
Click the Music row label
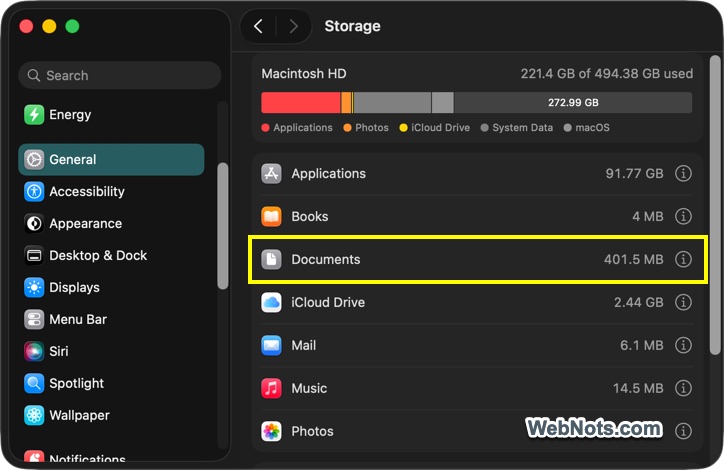(x=309, y=388)
